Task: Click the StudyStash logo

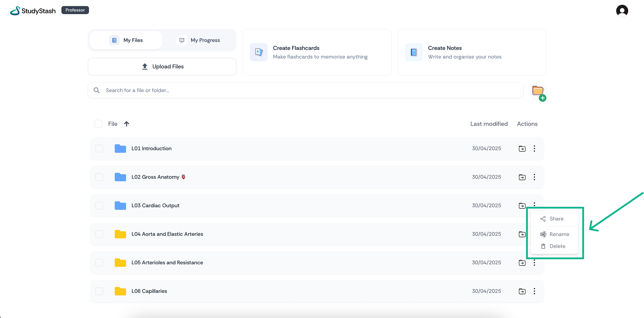Action: (x=33, y=11)
